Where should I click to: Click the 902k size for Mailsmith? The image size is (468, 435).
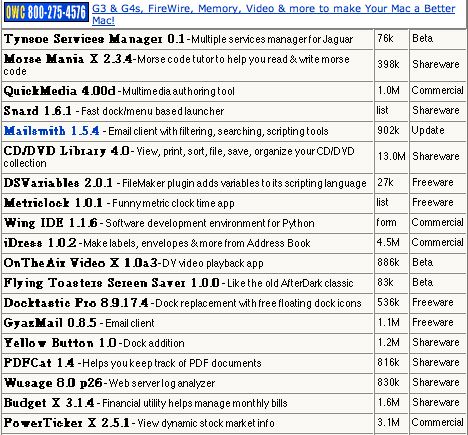(x=388, y=130)
